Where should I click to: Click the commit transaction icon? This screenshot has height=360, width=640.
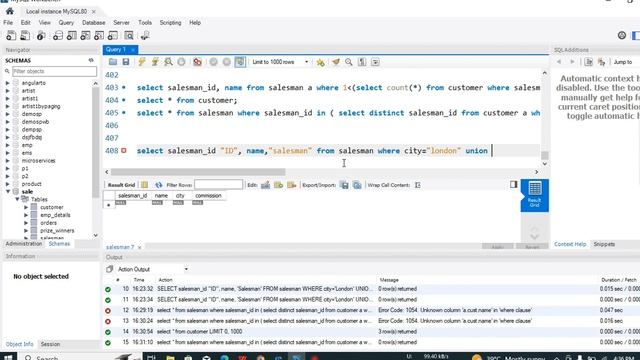213,62
